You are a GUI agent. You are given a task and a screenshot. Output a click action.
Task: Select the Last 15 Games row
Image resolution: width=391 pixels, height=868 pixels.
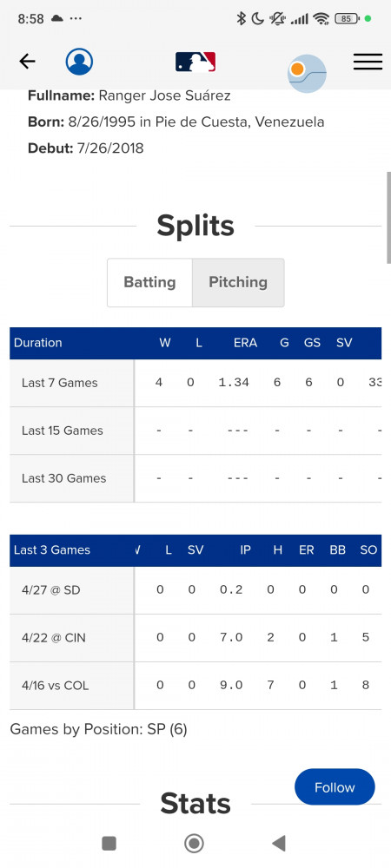[x=195, y=431]
